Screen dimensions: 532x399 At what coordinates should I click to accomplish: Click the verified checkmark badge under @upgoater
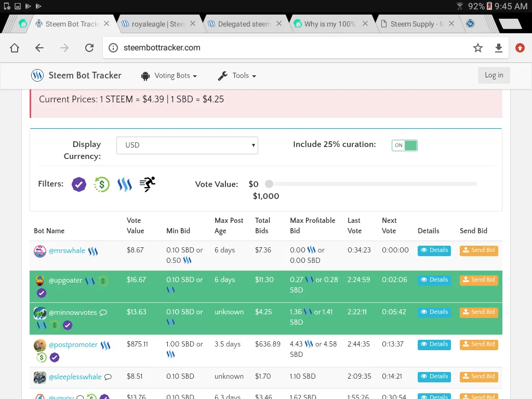[42, 293]
